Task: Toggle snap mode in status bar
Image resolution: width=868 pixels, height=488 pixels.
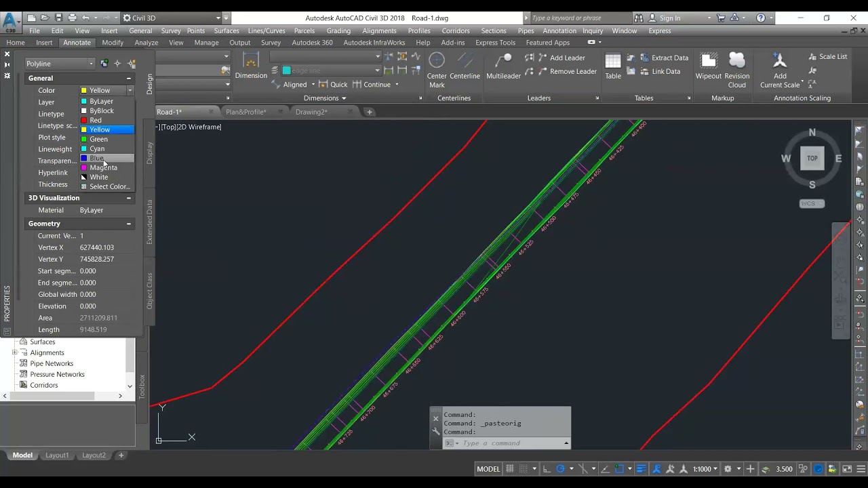Action: 524,469
